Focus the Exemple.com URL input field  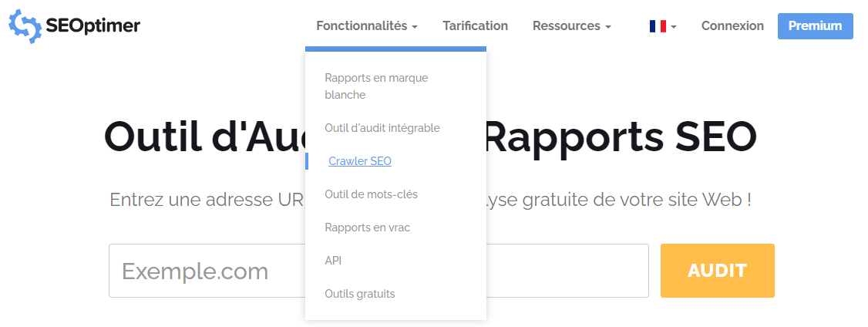coord(208,271)
